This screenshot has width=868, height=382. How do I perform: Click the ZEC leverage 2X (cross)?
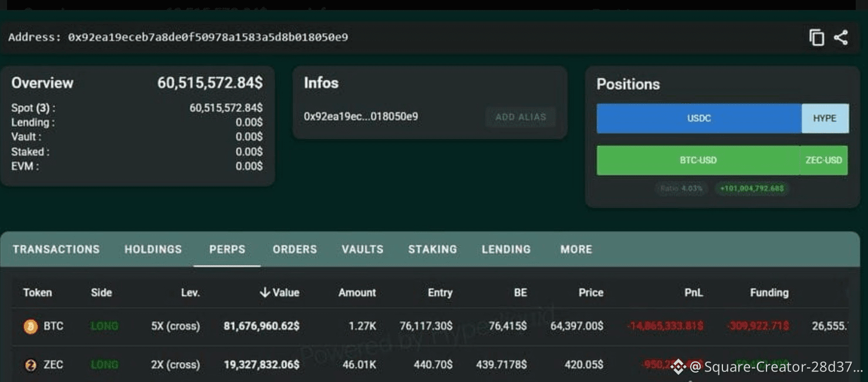pos(175,365)
